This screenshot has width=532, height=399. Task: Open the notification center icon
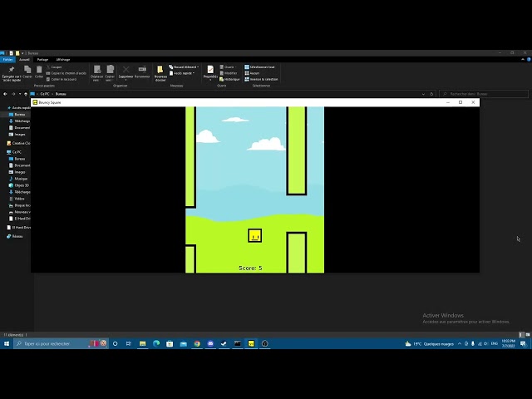pos(523,343)
